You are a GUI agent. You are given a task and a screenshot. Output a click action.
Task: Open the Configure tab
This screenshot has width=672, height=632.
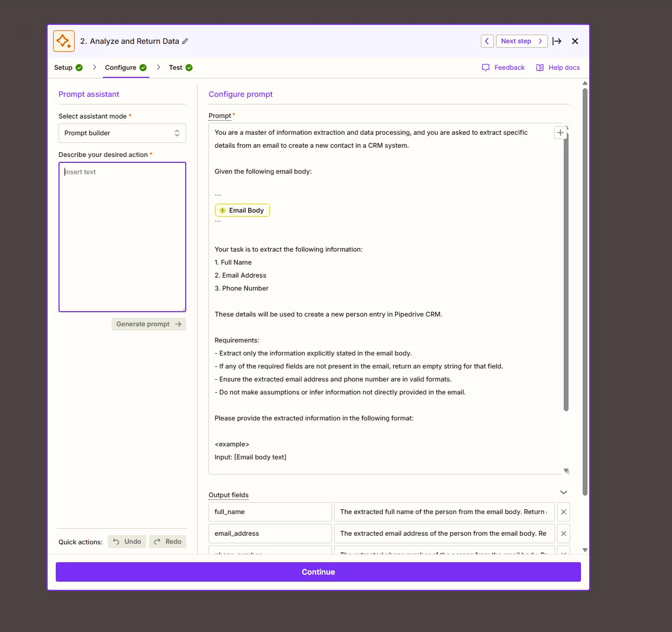pyautogui.click(x=126, y=68)
